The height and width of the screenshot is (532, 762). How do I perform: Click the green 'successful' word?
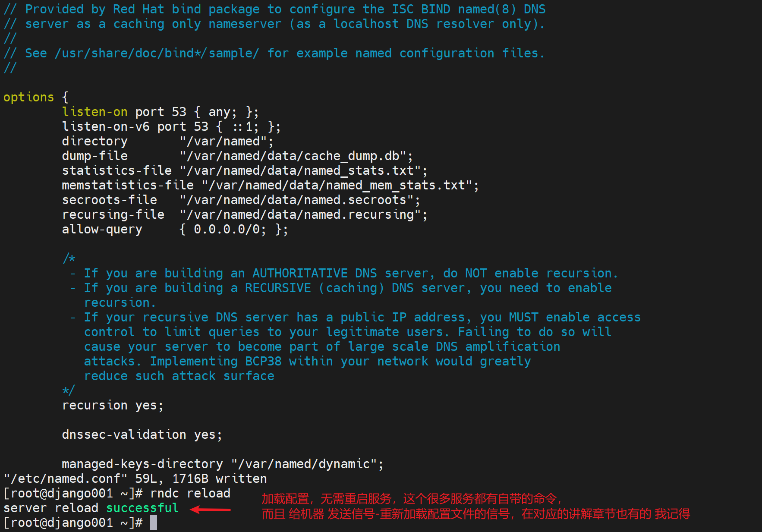click(x=142, y=508)
